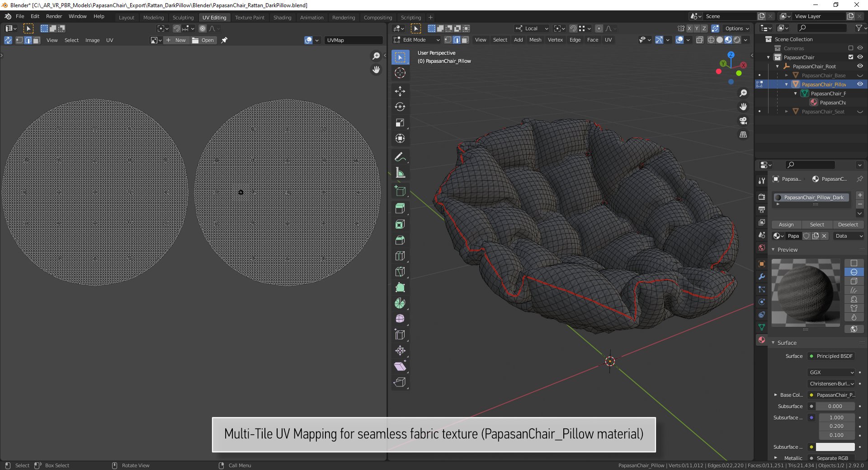The width and height of the screenshot is (868, 470).
Task: Click the Assign material button
Action: [x=786, y=225]
